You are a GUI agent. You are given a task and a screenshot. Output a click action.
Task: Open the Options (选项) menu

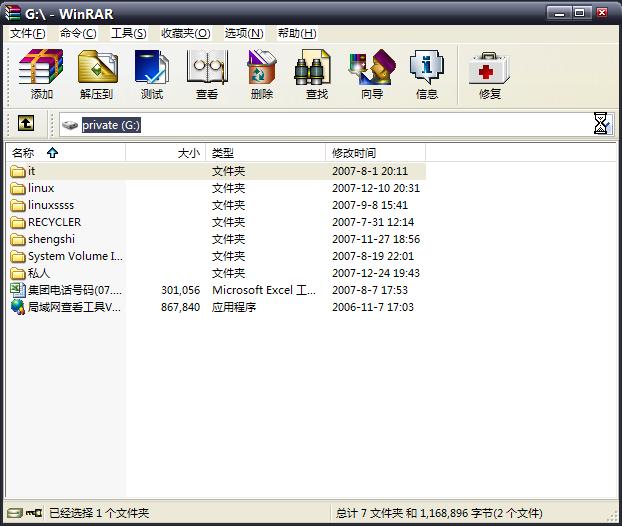click(x=244, y=33)
